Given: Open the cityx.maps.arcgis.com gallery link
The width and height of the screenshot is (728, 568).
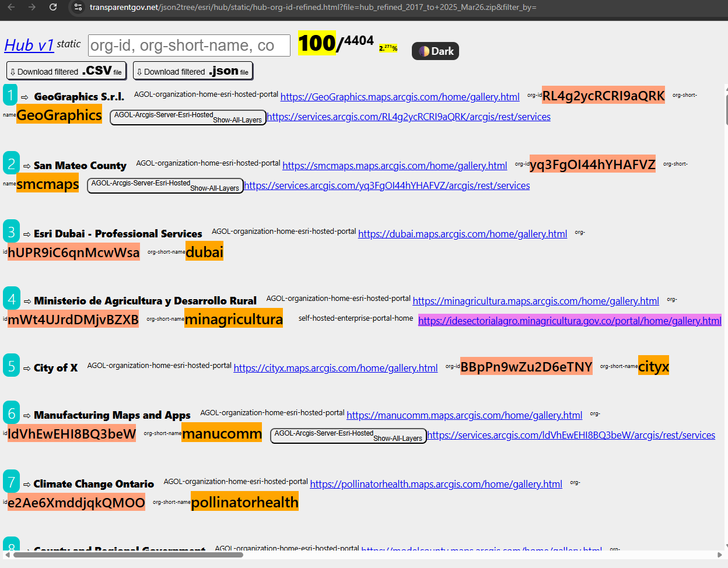Looking at the screenshot, I should 336,368.
